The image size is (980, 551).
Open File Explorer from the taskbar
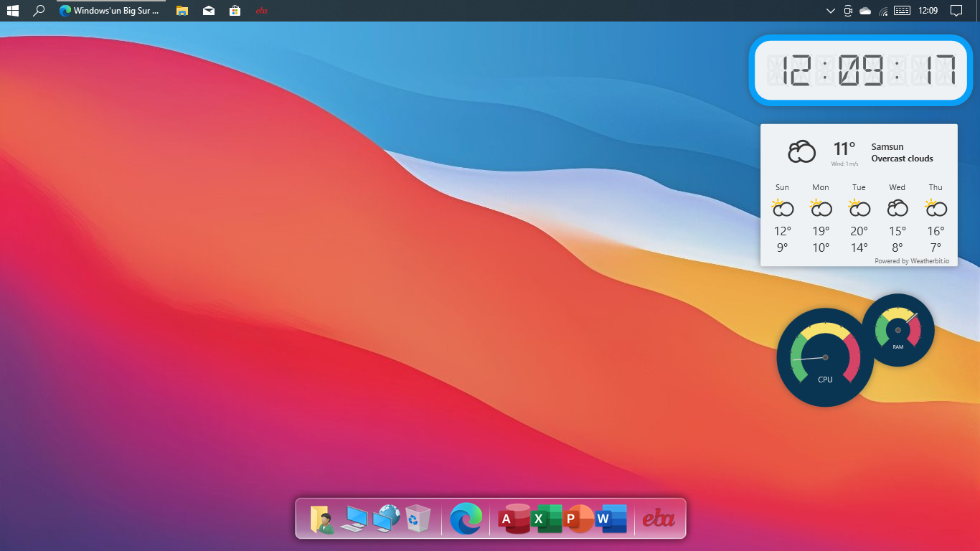[x=182, y=11]
